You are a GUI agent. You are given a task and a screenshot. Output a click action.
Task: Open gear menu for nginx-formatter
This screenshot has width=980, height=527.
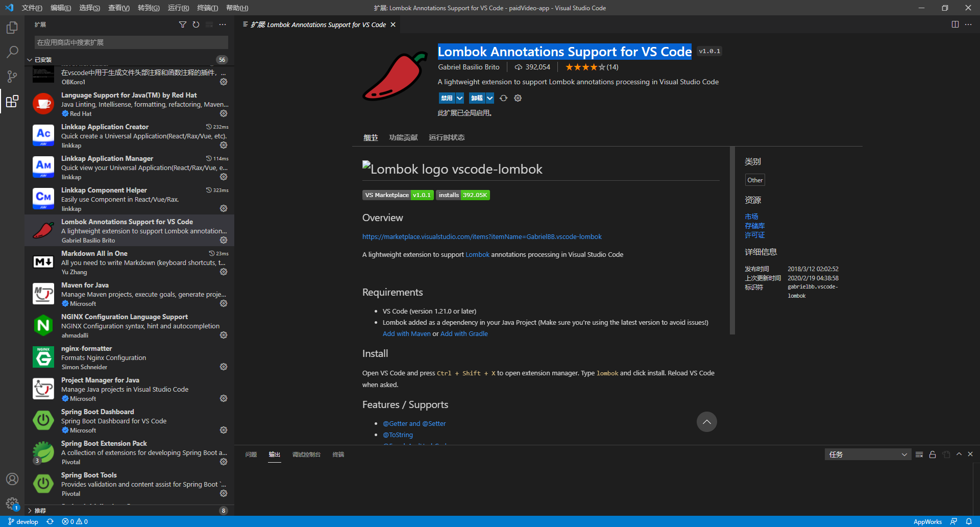tap(224, 367)
